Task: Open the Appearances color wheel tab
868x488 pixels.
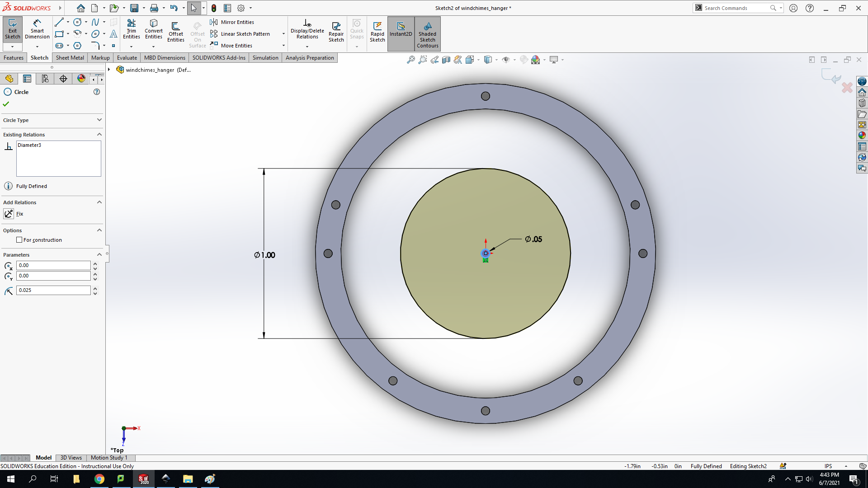Action: (81, 79)
